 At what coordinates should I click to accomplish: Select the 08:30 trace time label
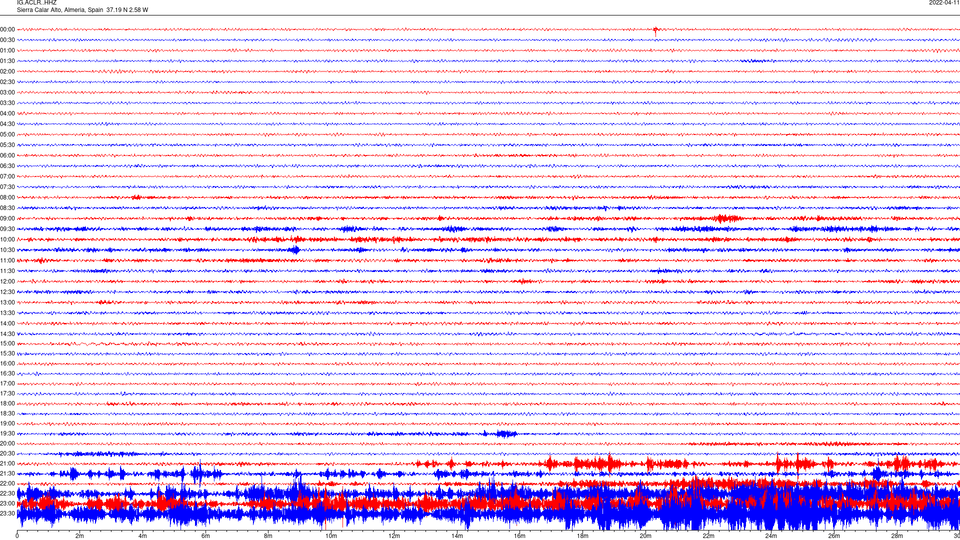7,208
